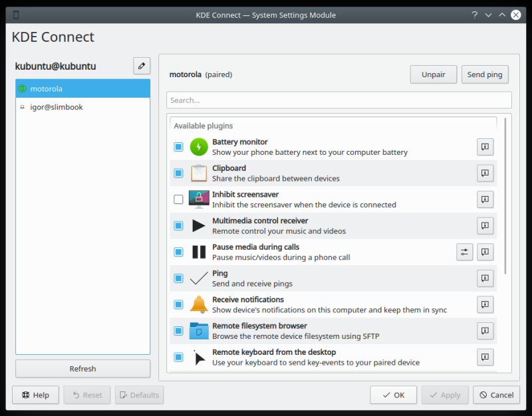The height and width of the screenshot is (416, 532).
Task: Click the pencil icon to rename kubuntu@kubuntu
Action: tap(142, 66)
